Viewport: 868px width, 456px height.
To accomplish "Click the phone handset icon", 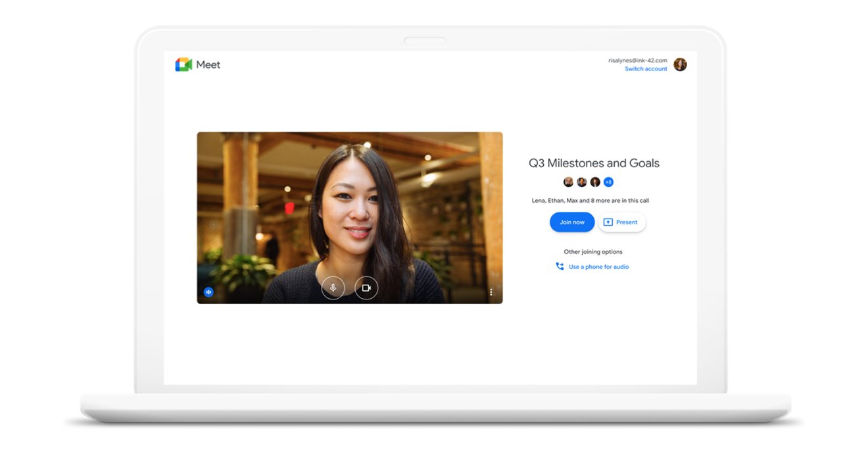I will point(560,266).
